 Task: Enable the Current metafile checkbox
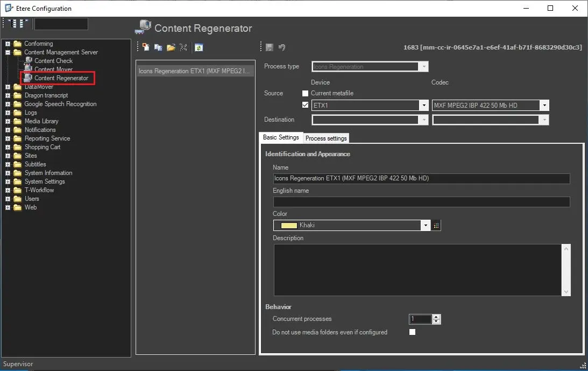coord(306,93)
